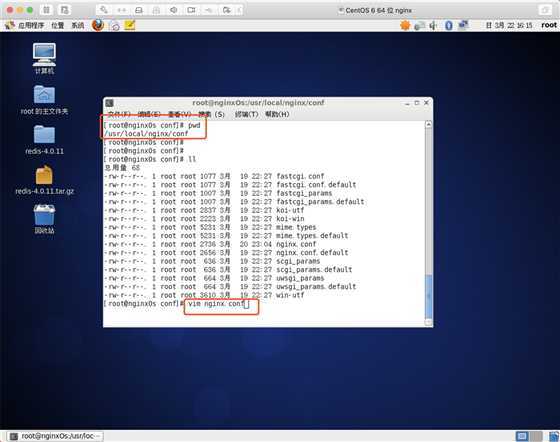Image resolution: width=560 pixels, height=442 pixels.
Task: Click the terminal scrollbar thumb
Action: tap(429, 296)
